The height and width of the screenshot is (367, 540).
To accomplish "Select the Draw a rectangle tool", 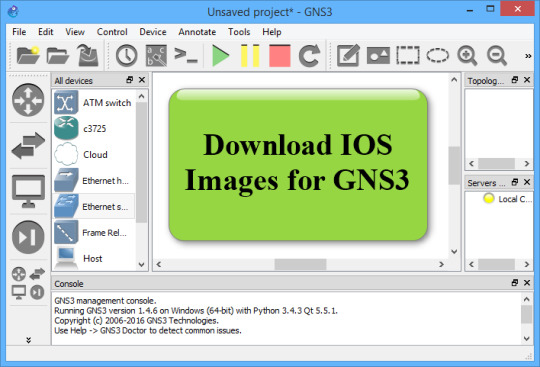I will click(x=408, y=55).
